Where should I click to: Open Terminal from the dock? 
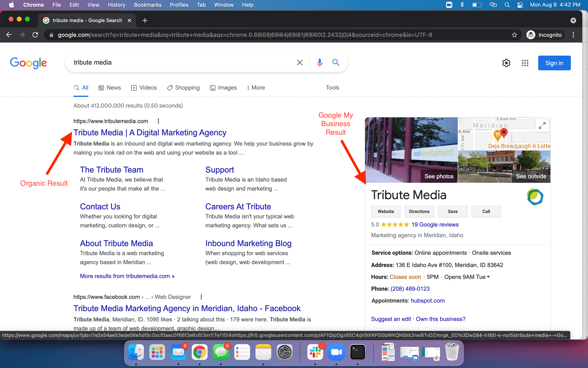pos(357,352)
